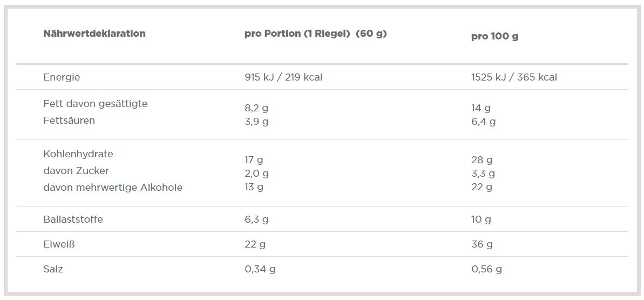Click the 1525 kJ / 365 kcal value
This screenshot has width=644, height=300.
click(x=514, y=77)
